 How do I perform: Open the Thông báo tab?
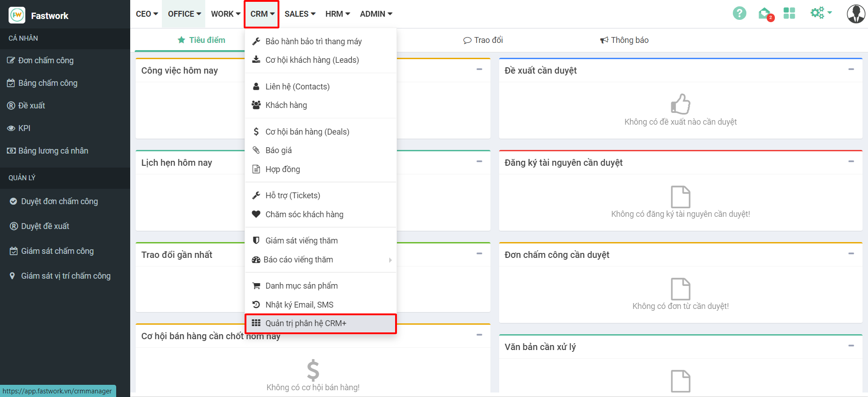click(x=624, y=40)
